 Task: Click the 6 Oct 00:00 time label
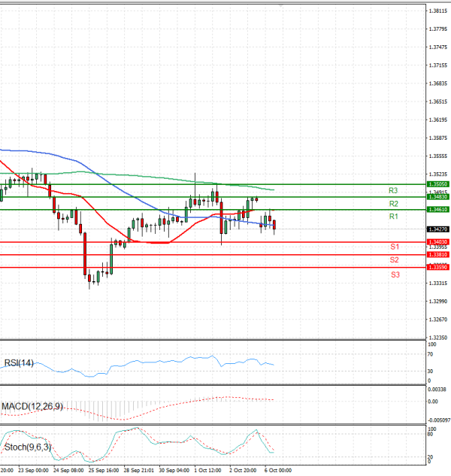pyautogui.click(x=277, y=470)
